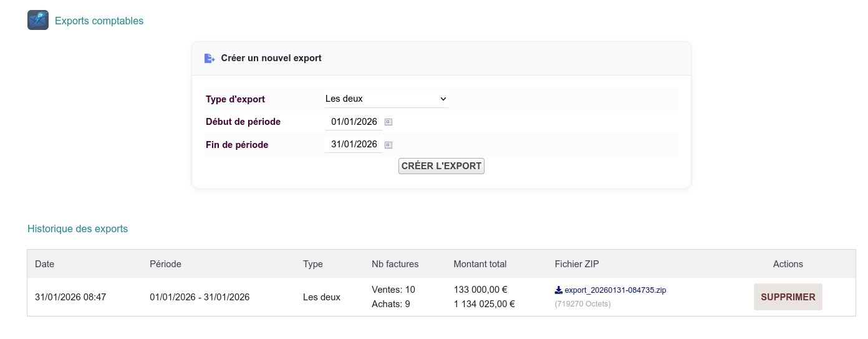This screenshot has width=868, height=339.
Task: Open the Type d'export dropdown
Action: (386, 99)
